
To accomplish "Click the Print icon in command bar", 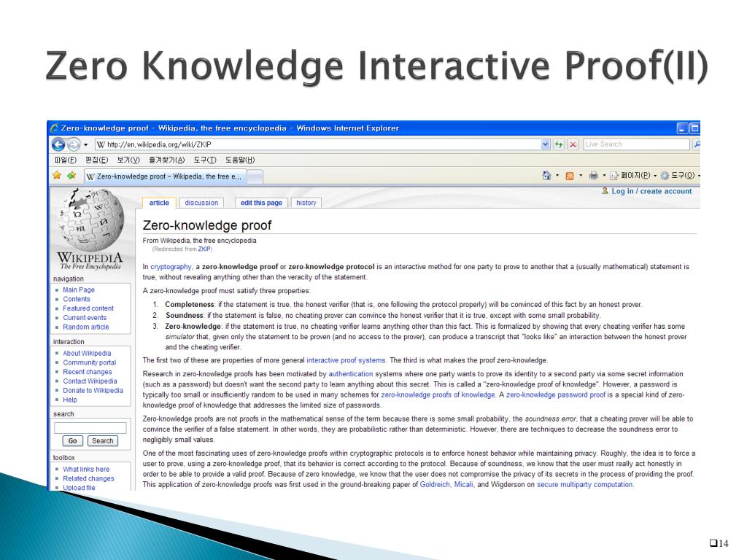I will coord(593,176).
